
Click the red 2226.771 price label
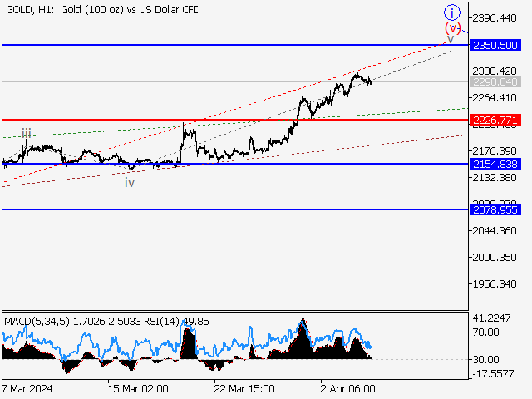click(x=495, y=120)
